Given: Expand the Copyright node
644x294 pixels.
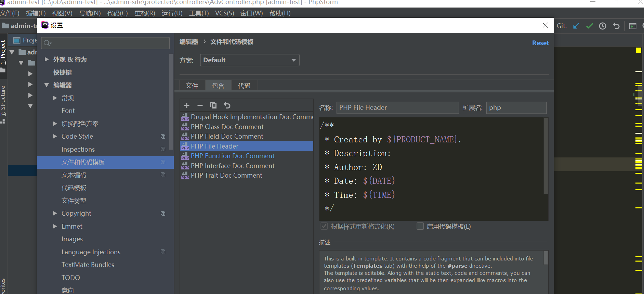Looking at the screenshot, I should 55,213.
